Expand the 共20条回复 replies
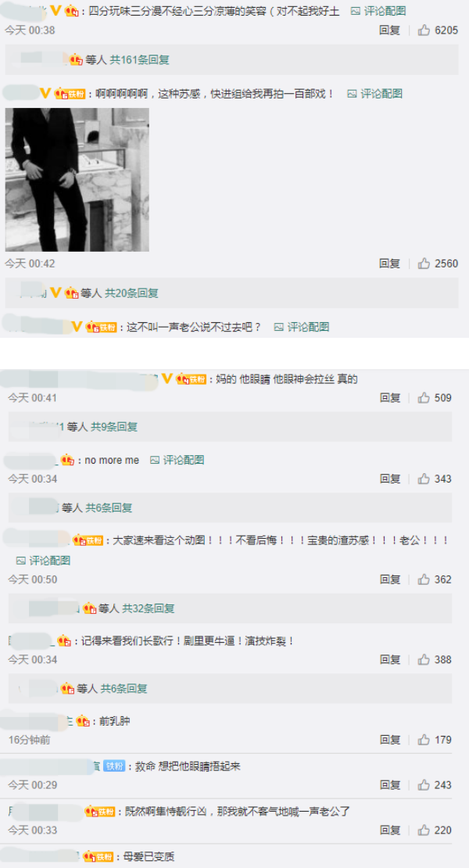Viewport: 469px width, 868px height. tap(131, 292)
